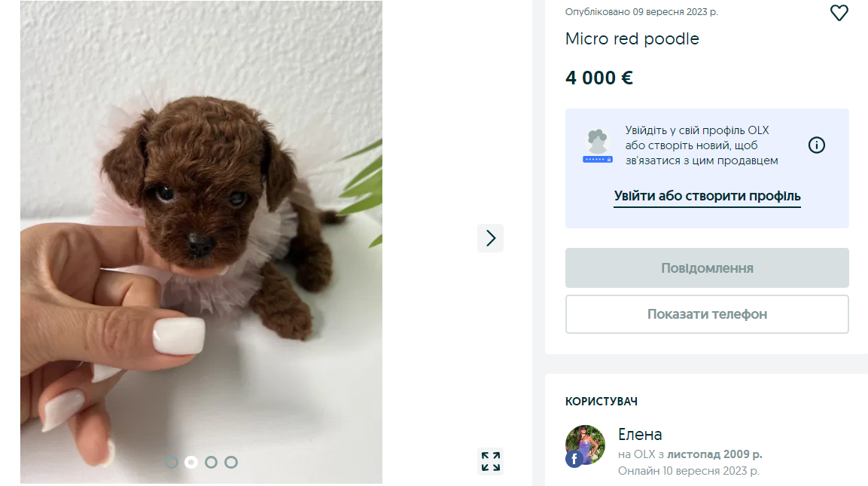Click the 4 000 € price
This screenshot has height=486, width=868.
599,78
